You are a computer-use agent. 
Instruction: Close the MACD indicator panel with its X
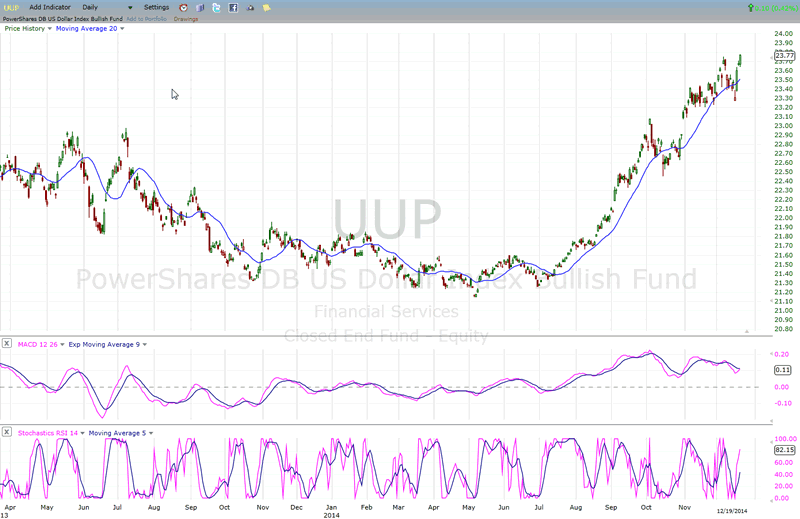coord(6,343)
